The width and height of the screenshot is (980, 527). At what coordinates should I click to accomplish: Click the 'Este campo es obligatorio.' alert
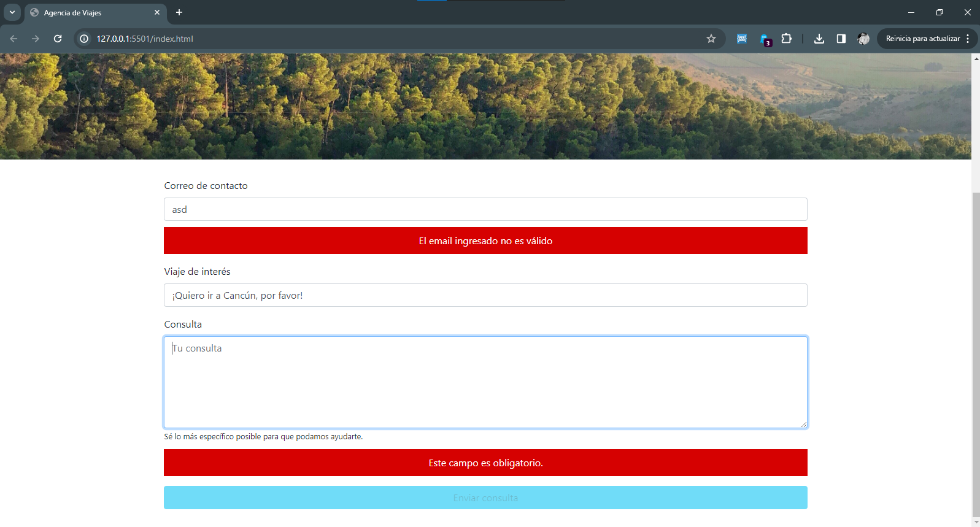pos(485,463)
